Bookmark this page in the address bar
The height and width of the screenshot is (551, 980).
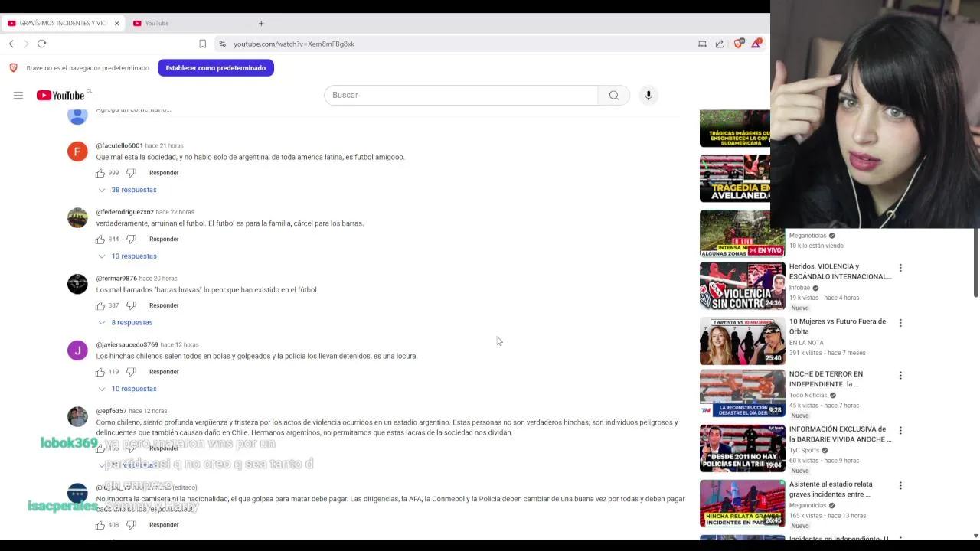pos(202,44)
